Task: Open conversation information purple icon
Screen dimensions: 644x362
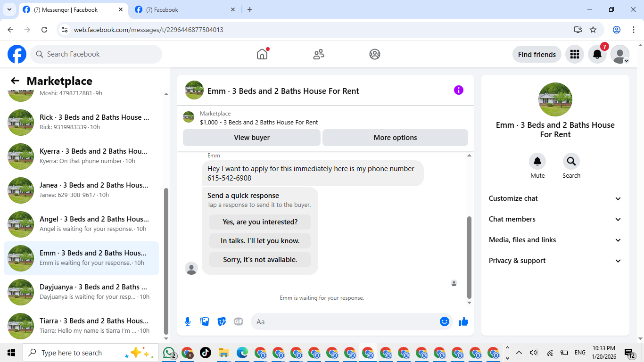Action: [x=459, y=90]
